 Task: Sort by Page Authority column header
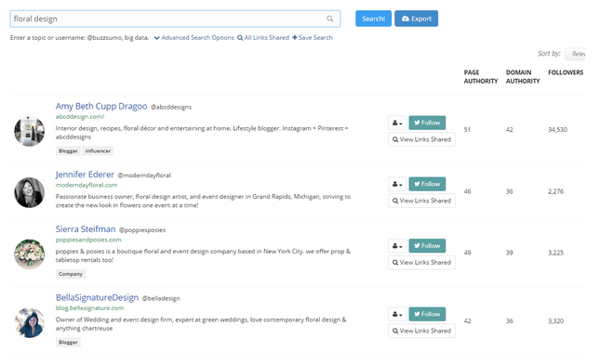coord(481,77)
